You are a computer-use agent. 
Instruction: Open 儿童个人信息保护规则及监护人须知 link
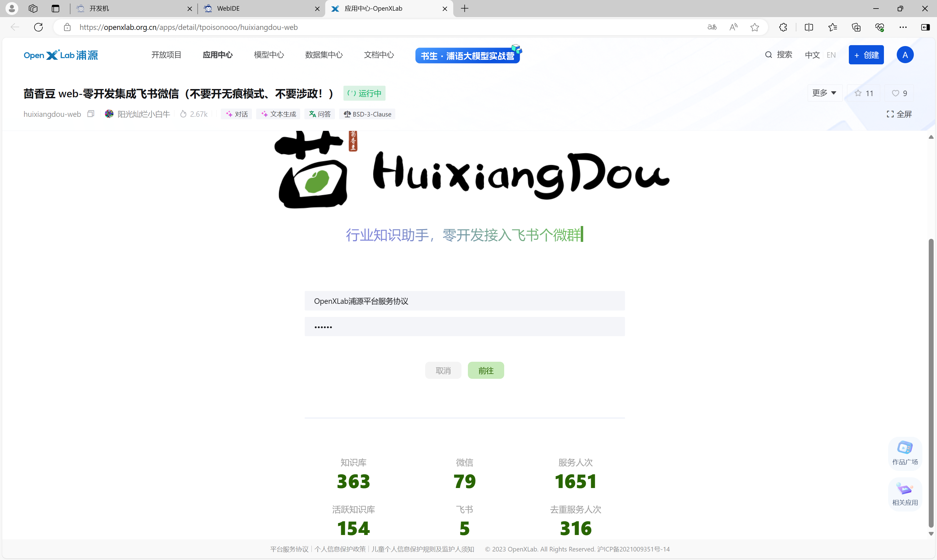423,549
